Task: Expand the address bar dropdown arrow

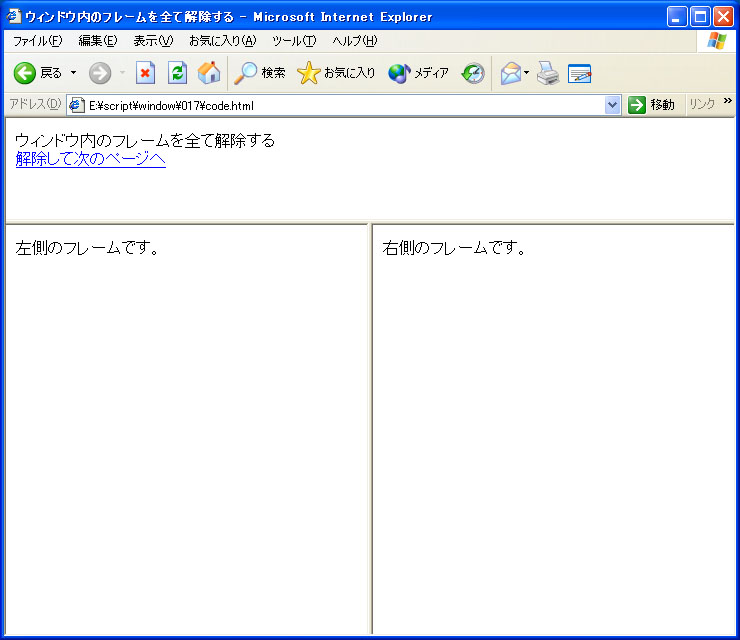Action: 612,105
